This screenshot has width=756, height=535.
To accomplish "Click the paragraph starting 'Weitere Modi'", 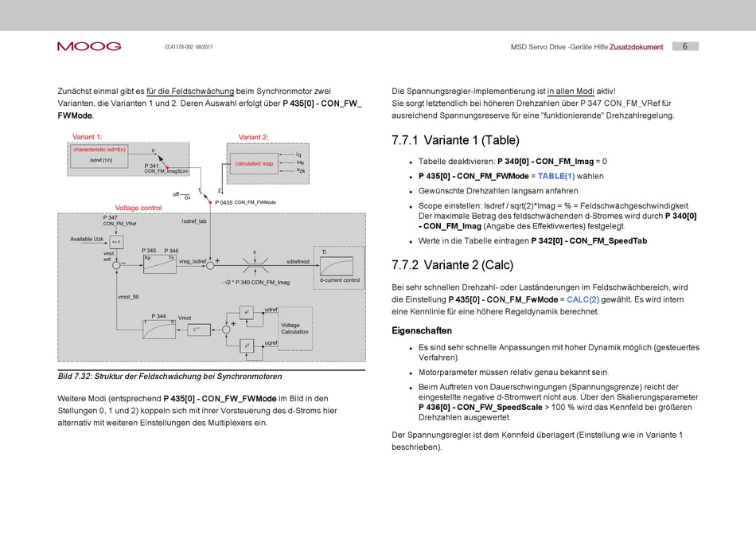I will pos(197,411).
